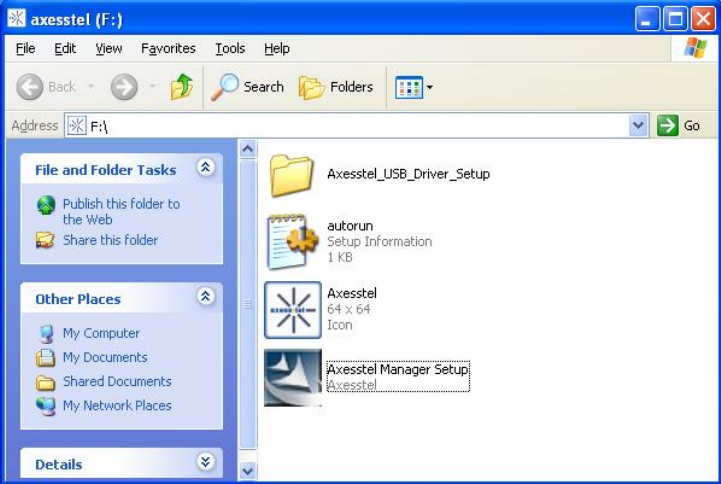Click the side pane scroll up arrow
The width and height of the screenshot is (721, 484).
point(248,149)
